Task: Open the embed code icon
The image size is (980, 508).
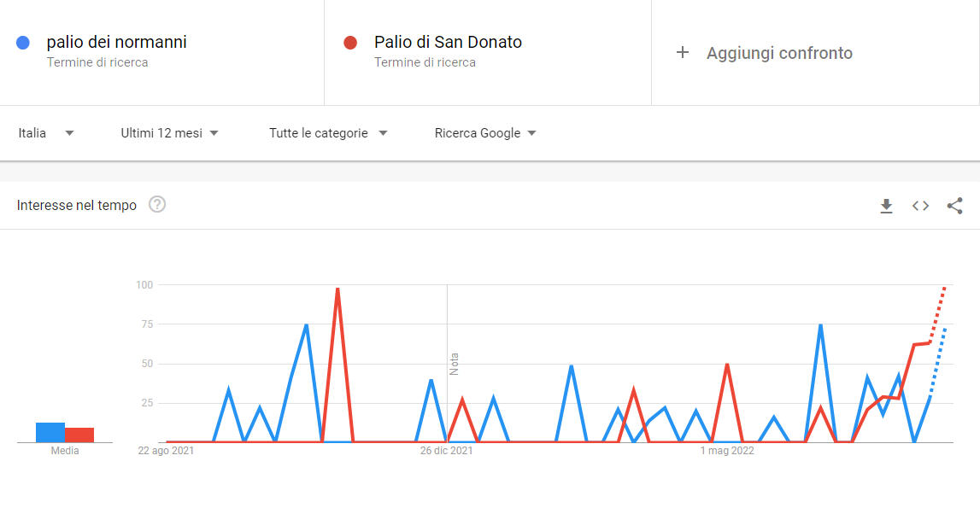Action: tap(920, 206)
